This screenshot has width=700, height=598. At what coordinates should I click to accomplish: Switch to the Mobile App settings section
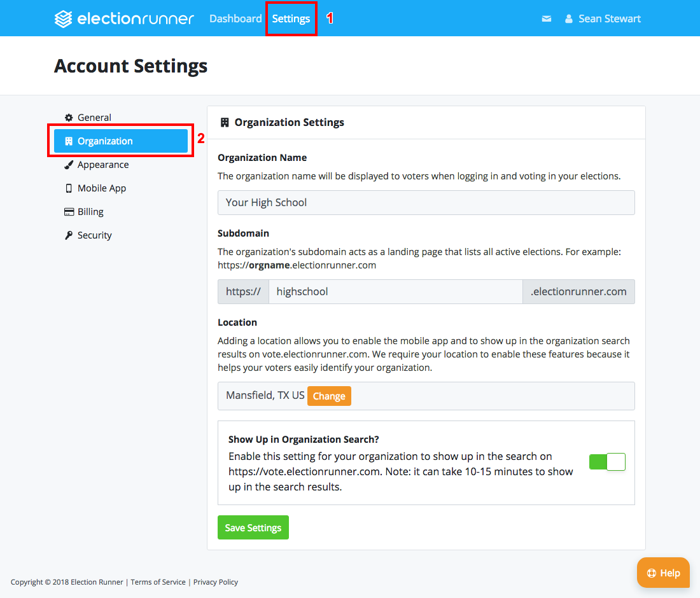121,188
